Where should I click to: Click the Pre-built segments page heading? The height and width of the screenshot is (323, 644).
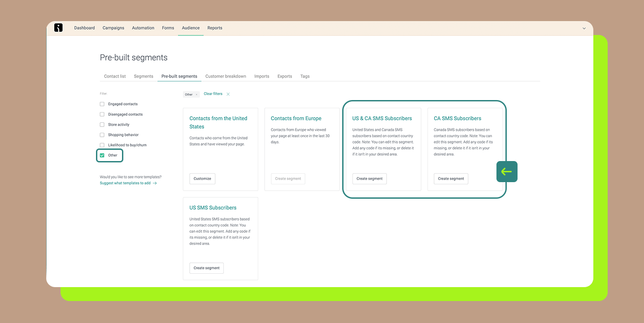point(134,57)
